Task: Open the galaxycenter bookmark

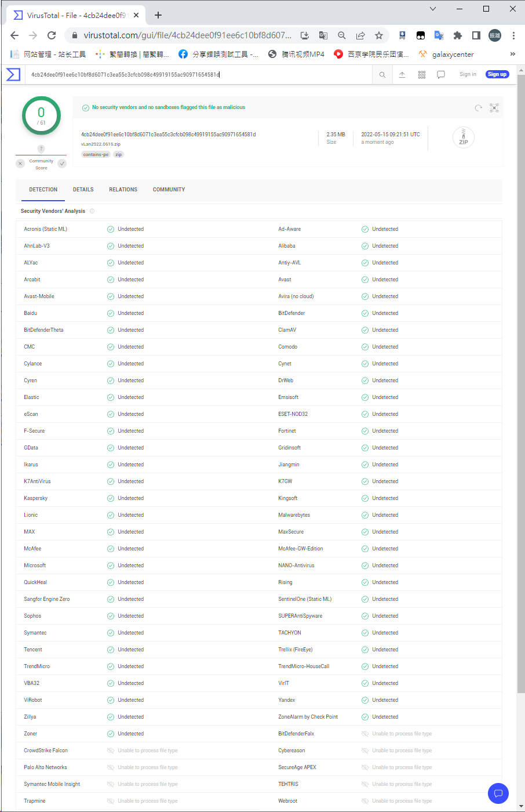Action: (447, 54)
